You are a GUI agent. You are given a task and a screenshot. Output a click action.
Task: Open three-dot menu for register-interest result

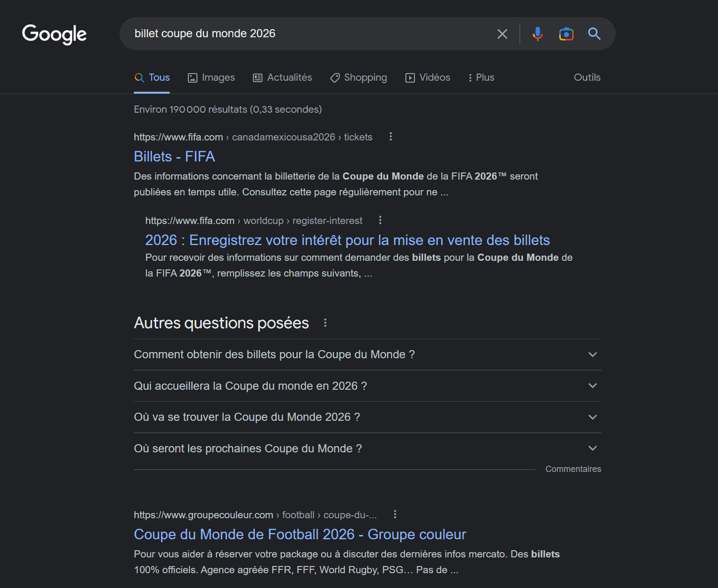[x=380, y=220]
